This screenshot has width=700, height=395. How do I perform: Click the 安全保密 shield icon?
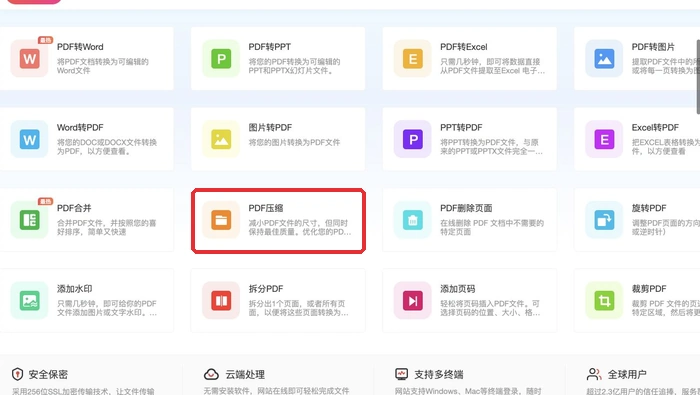click(17, 374)
